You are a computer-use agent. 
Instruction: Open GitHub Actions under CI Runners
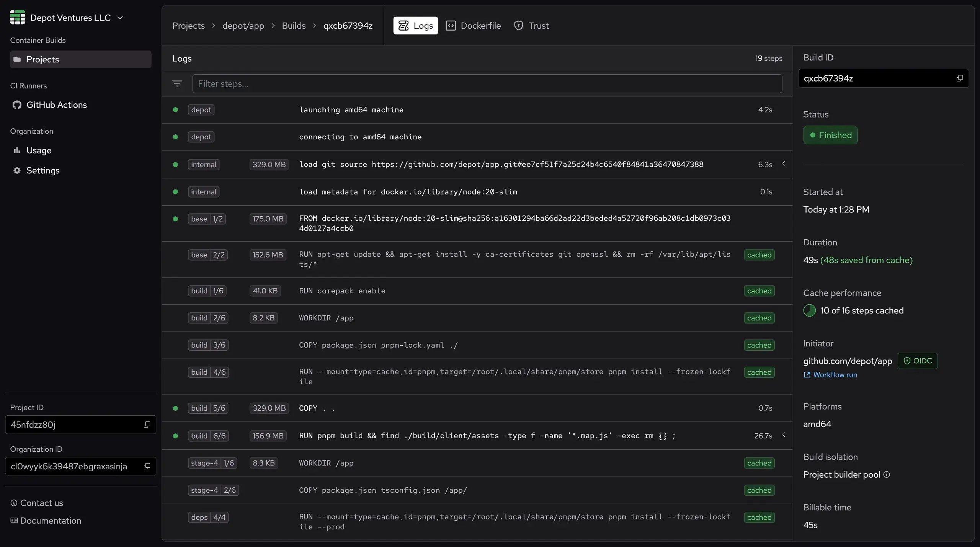[x=57, y=105]
